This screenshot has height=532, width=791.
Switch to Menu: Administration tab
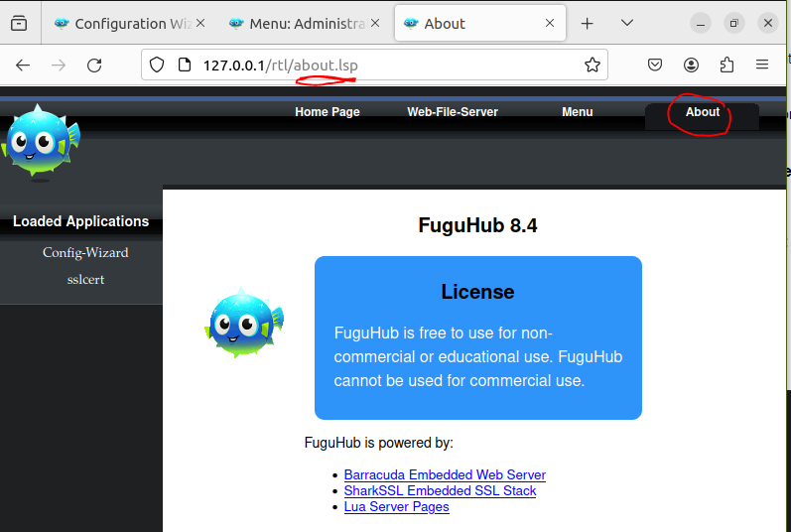click(x=304, y=23)
